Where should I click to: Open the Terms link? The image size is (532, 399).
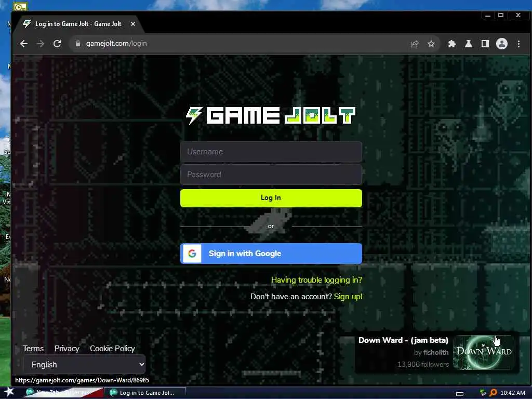pos(33,349)
